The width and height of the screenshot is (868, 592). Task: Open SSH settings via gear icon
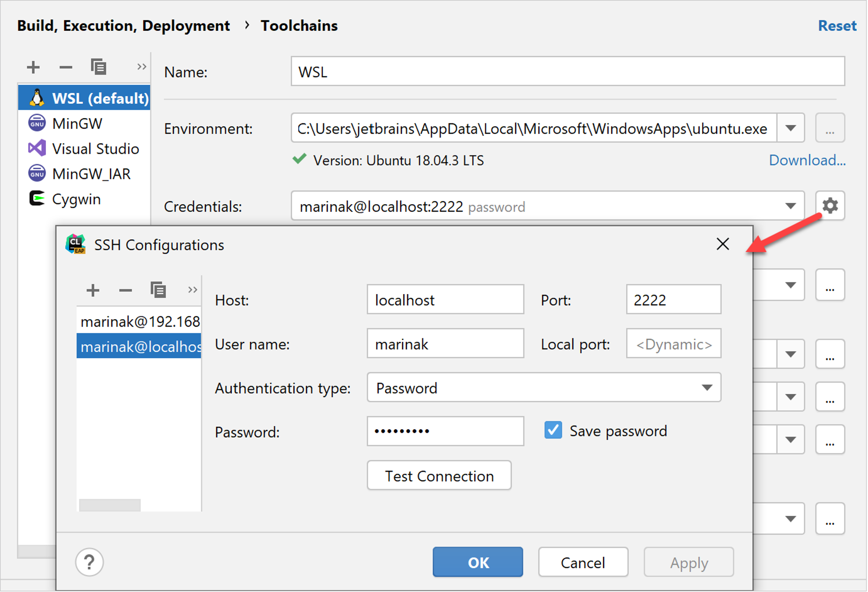click(x=830, y=205)
